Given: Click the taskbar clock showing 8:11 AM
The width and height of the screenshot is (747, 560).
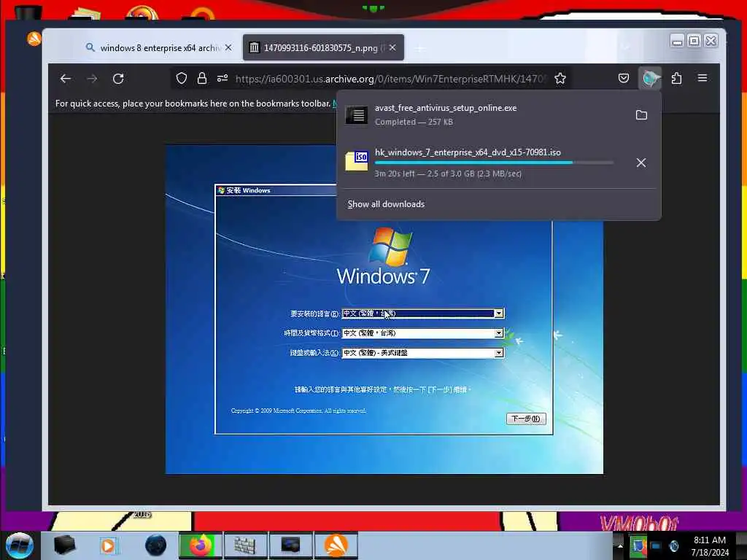Looking at the screenshot, I should [x=710, y=546].
